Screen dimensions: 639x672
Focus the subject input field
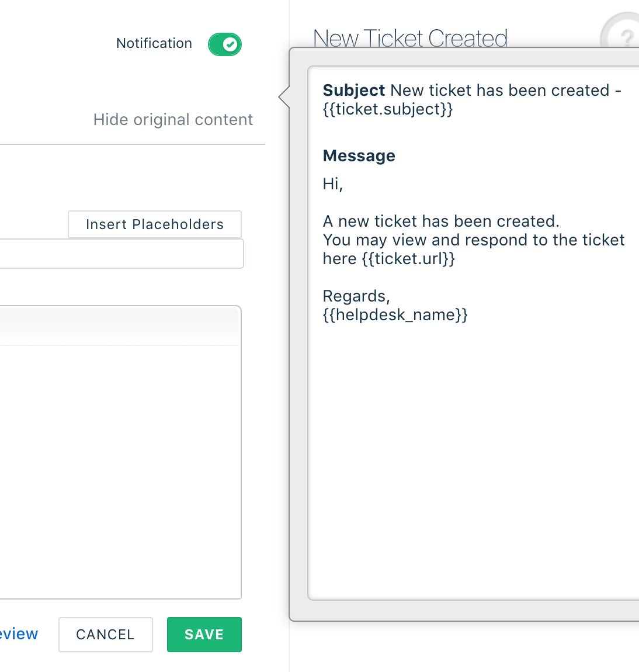[x=121, y=254]
